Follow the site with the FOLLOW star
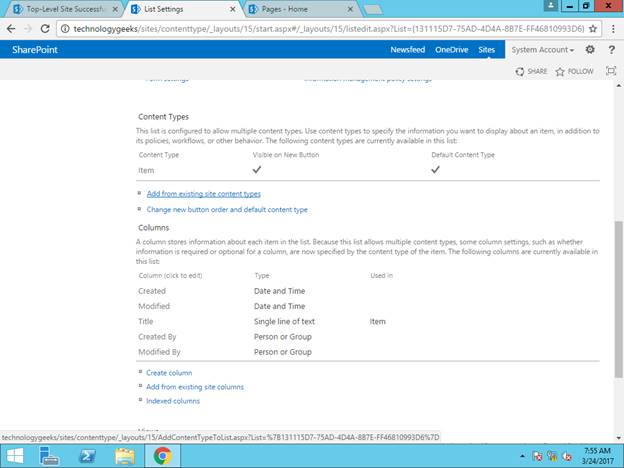Screen dimensions: 624x468 click(575, 72)
